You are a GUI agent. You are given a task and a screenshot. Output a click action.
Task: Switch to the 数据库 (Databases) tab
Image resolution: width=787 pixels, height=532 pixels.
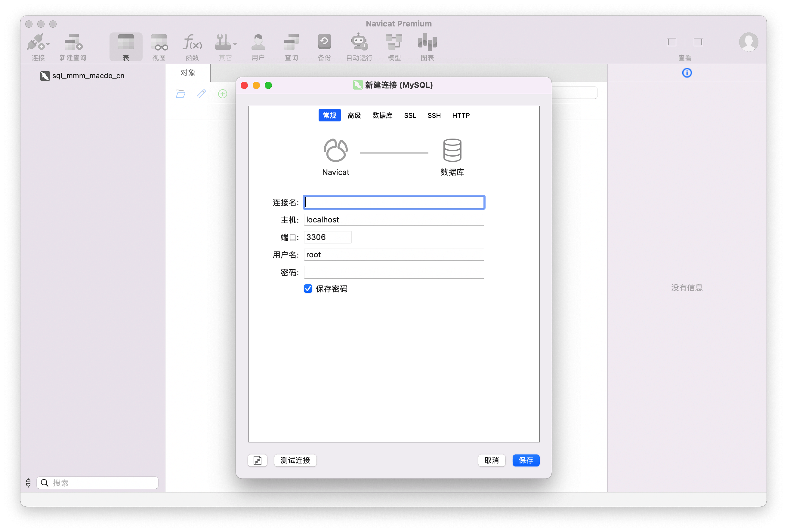click(382, 115)
